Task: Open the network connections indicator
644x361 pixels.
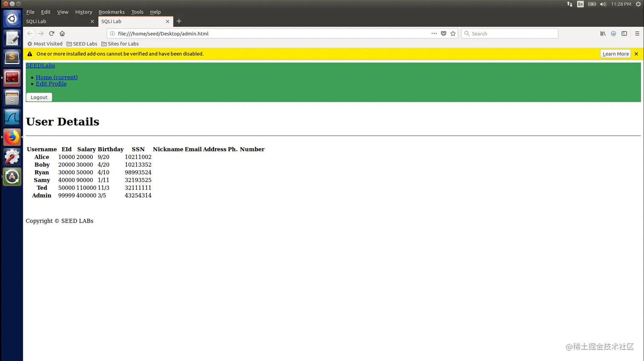Action: coord(569,4)
